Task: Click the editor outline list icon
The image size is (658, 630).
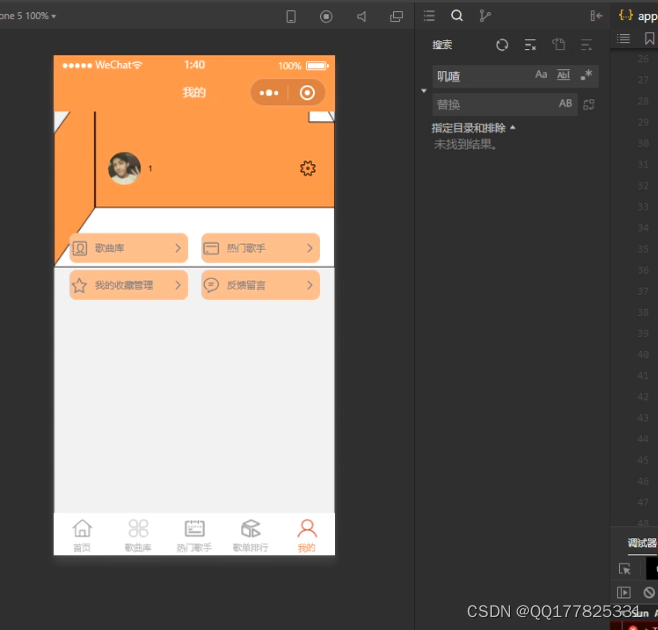Action: tap(623, 39)
